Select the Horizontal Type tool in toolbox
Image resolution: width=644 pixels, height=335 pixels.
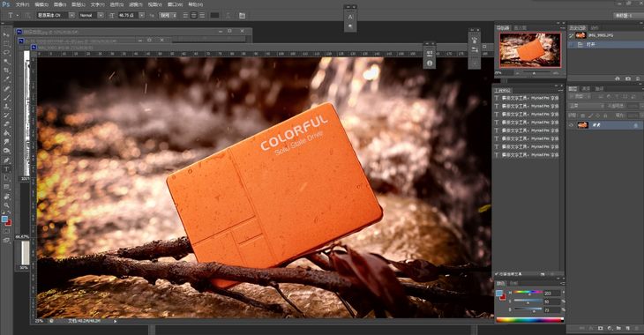click(6, 169)
